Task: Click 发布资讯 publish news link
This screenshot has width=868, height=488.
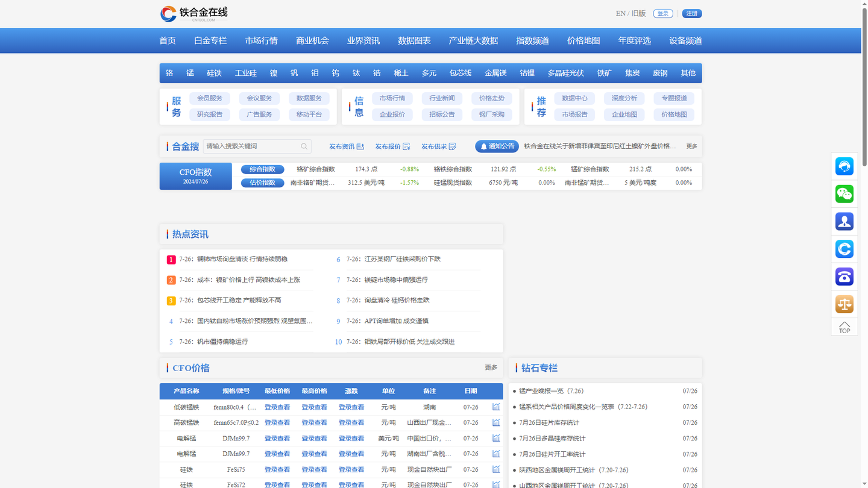Action: pyautogui.click(x=347, y=146)
